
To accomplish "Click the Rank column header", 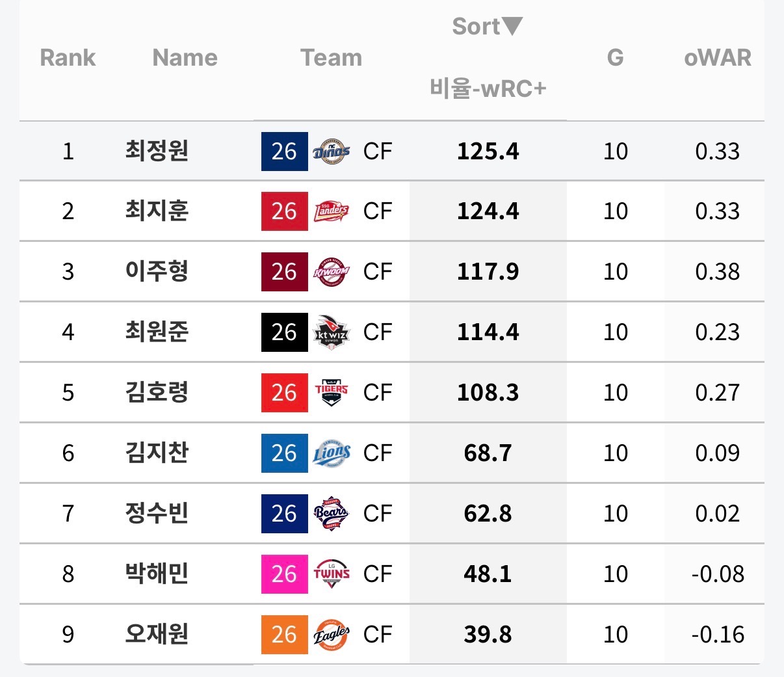I will pos(68,58).
